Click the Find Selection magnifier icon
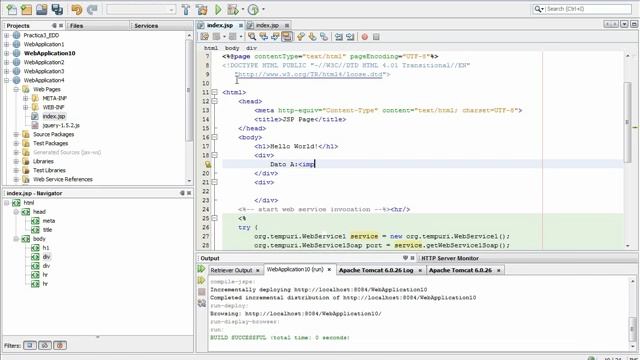Screen dimensions: 640x360 tap(252, 37)
